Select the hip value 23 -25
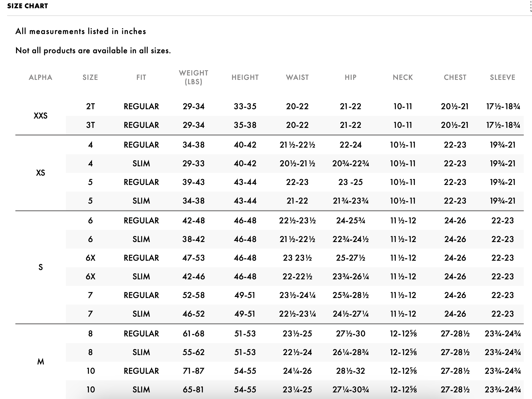Image resolution: width=532 pixels, height=399 pixels. click(351, 182)
